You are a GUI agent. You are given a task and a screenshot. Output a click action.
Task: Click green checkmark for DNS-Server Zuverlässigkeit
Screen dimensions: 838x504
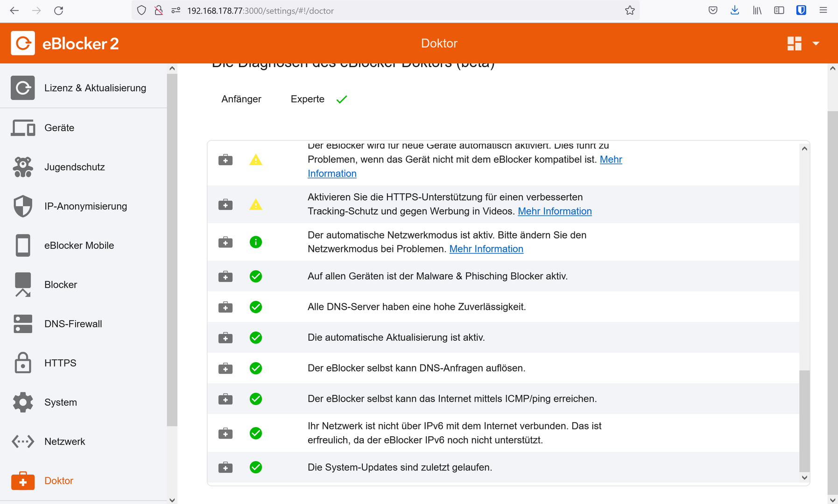coord(256,307)
